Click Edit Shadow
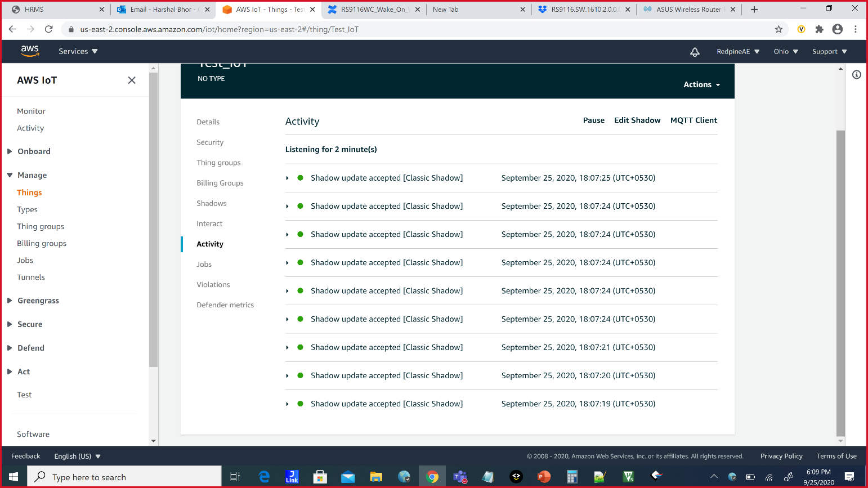This screenshot has height=488, width=868. 637,120
